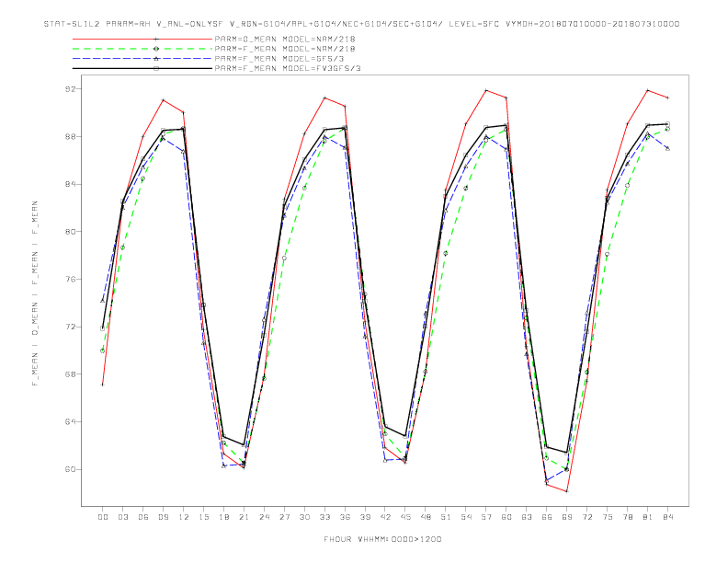The image size is (728, 563).
Task: Click the x-axis tick label '84'
Action: click(667, 517)
